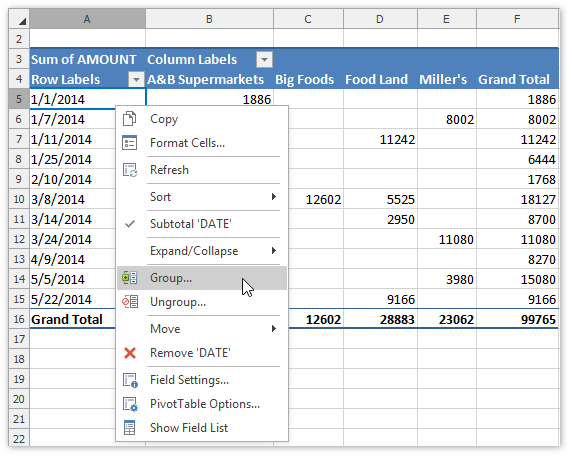Select row 2 header
Image resolution: width=572 pixels, height=458 pixels.
click(x=19, y=39)
